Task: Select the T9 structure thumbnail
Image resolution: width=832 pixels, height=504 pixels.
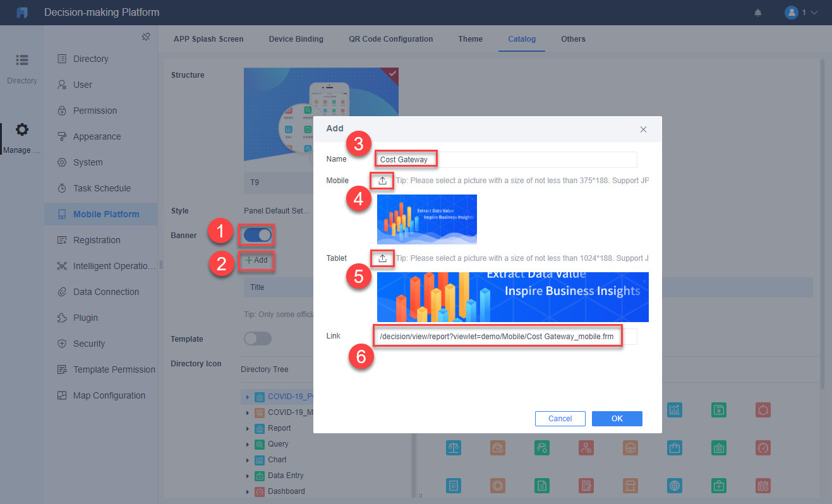Action: point(321,129)
